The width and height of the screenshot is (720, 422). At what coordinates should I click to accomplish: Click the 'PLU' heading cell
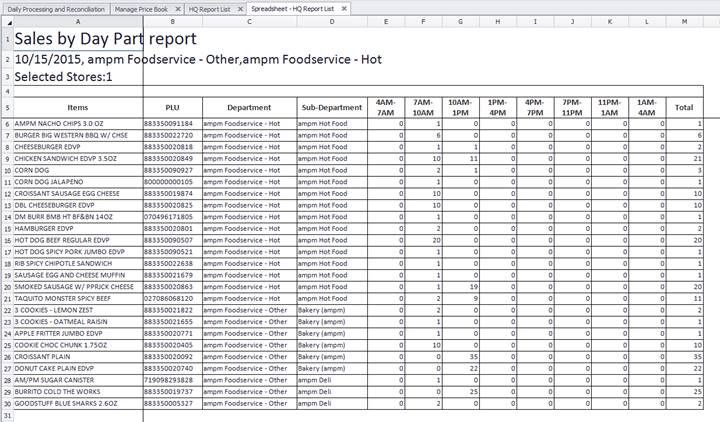(x=173, y=107)
